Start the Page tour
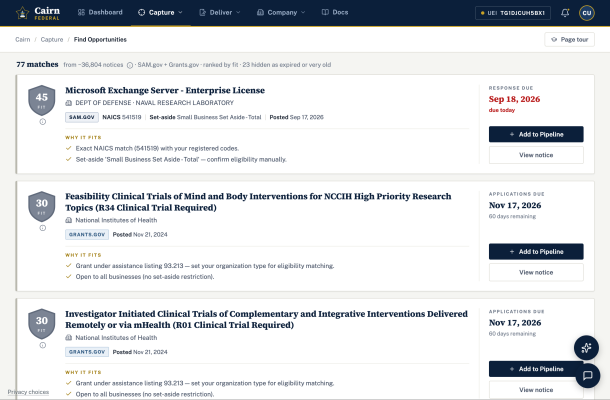610x400 pixels. pyautogui.click(x=569, y=39)
